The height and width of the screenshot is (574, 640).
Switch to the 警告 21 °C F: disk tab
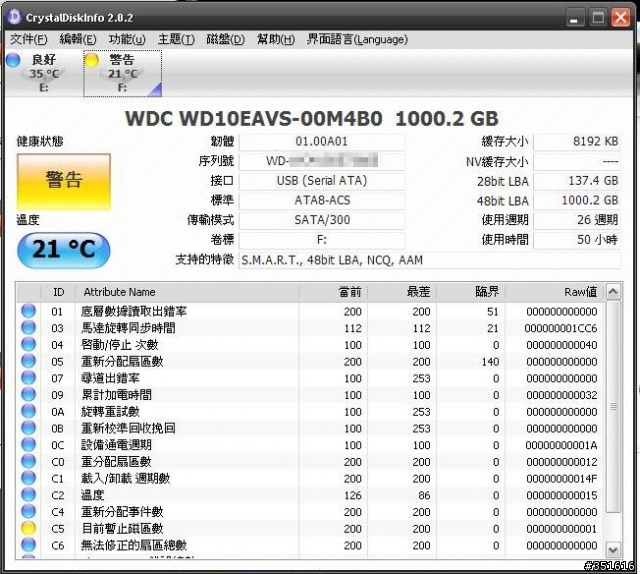(122, 73)
